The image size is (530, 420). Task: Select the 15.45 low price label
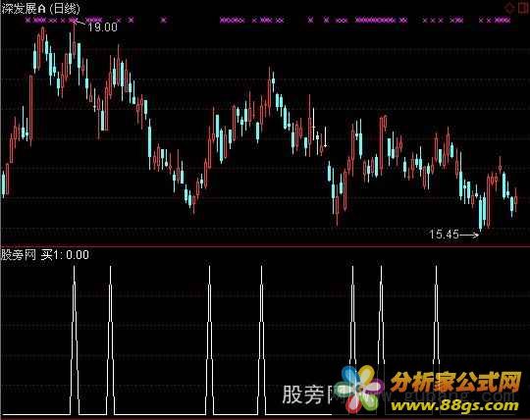[x=444, y=235]
